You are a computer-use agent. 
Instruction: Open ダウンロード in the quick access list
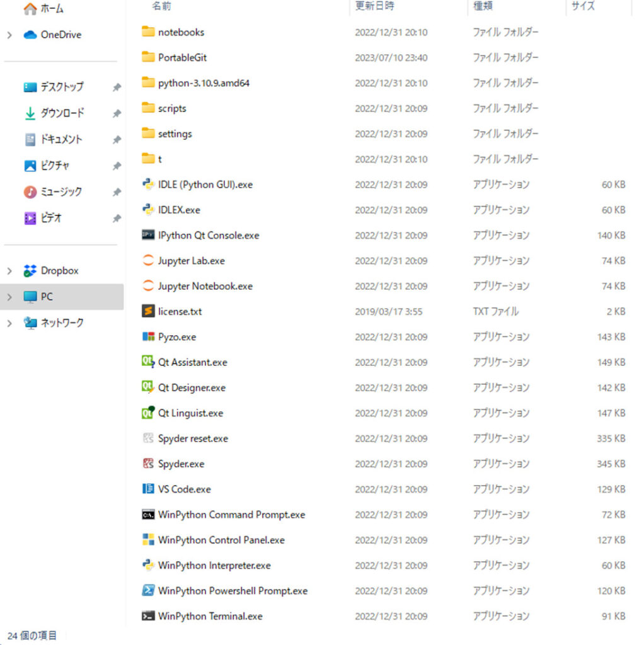coord(62,113)
